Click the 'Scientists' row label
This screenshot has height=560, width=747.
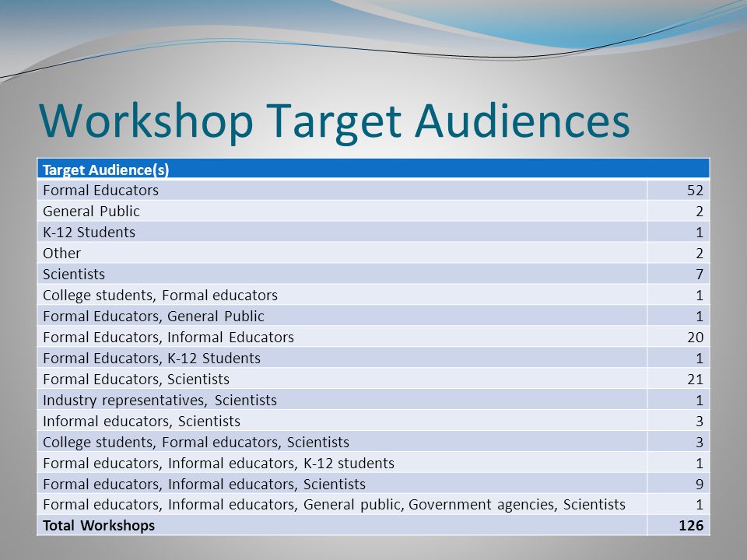pyautogui.click(x=74, y=275)
